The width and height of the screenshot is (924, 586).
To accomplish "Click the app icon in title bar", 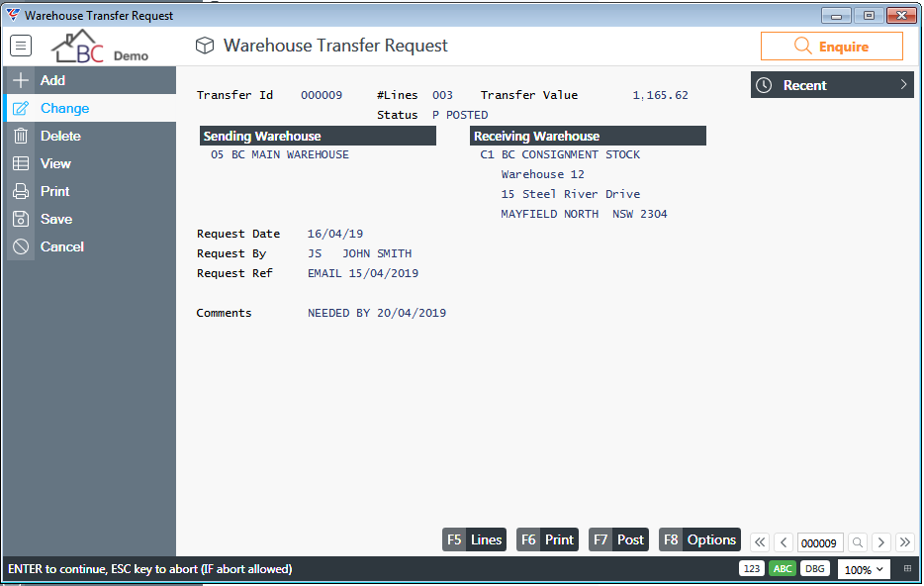I will click(x=13, y=15).
